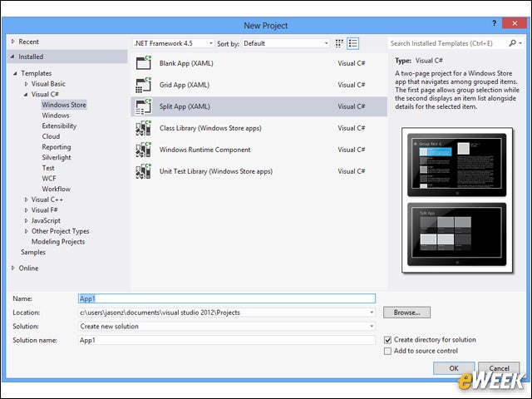
Task: Expand the Online section
Action: click(13, 268)
